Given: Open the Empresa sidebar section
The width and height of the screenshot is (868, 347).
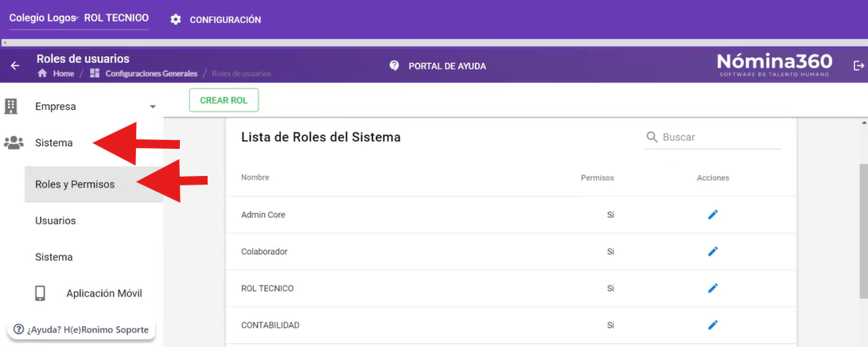Looking at the screenshot, I should coord(56,107).
